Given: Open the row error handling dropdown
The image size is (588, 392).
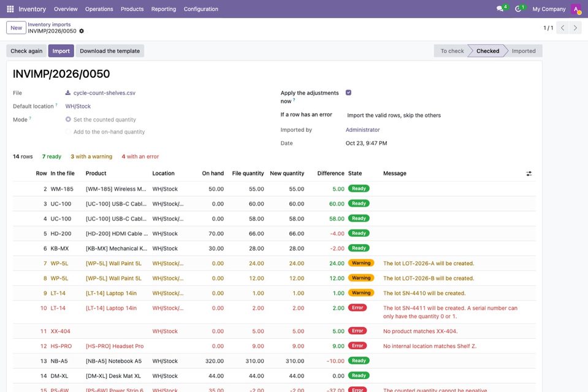Looking at the screenshot, I should (x=394, y=115).
